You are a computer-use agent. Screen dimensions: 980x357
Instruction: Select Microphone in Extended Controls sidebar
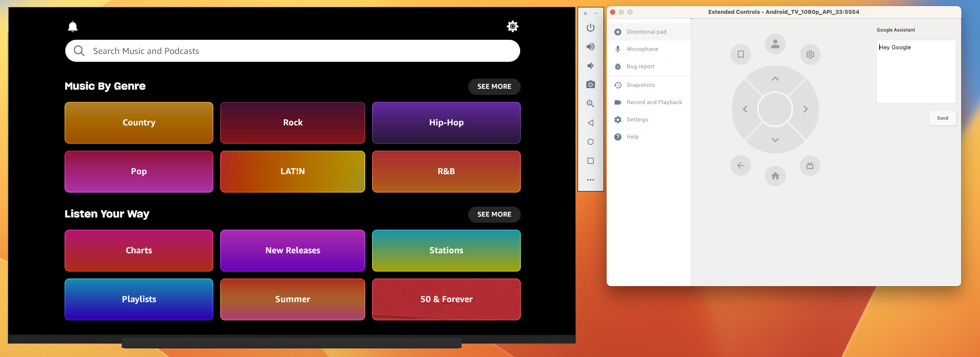pyautogui.click(x=649, y=49)
